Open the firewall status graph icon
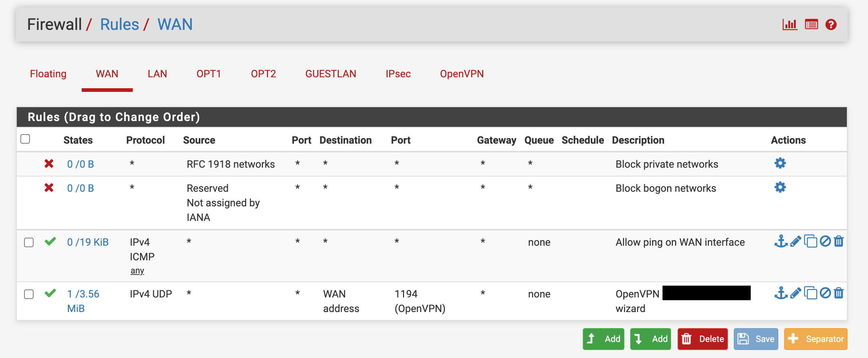The height and width of the screenshot is (358, 868). click(790, 24)
